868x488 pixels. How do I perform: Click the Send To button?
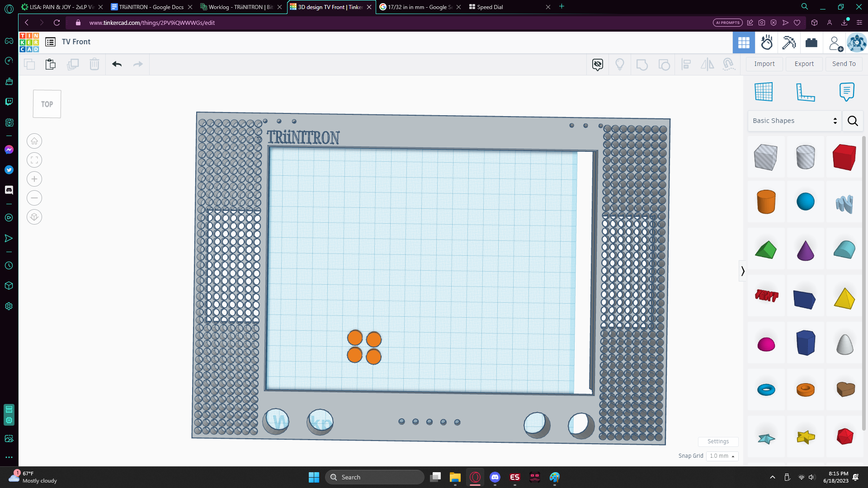tap(844, 64)
